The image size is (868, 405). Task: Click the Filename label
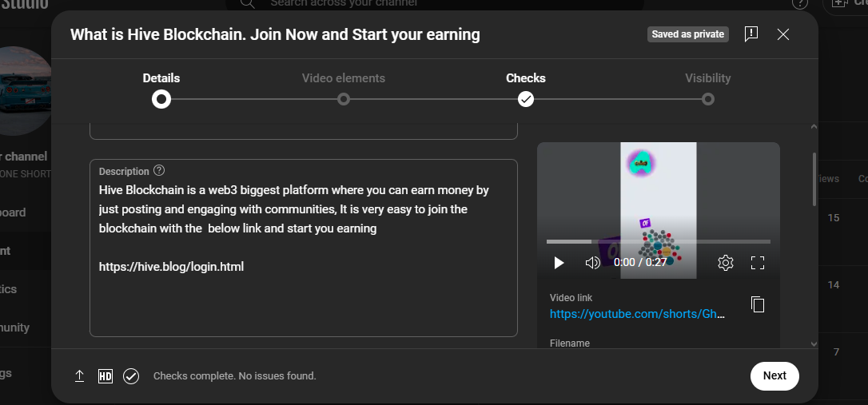click(570, 343)
